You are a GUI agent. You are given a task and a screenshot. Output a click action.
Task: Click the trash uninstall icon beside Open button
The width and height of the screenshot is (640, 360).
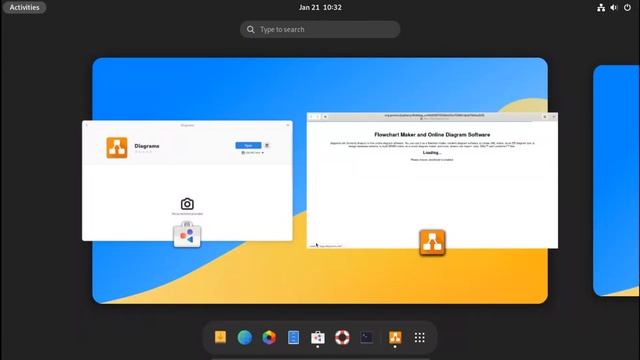click(267, 145)
